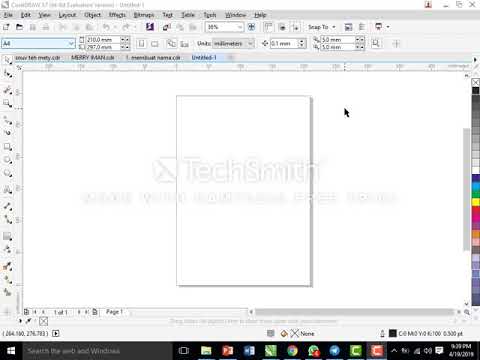Select the Parallel Dimension tool
Viewport: 480px width, 360px height.
(7, 206)
